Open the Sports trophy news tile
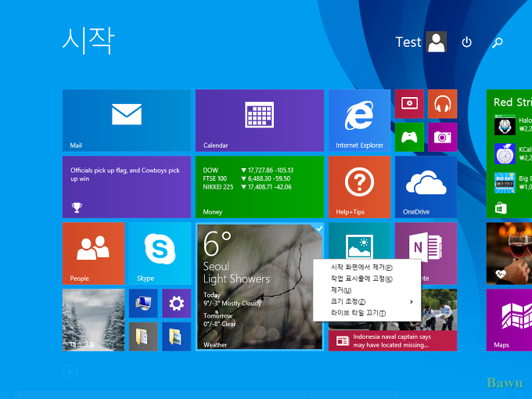Viewport: 532px width, 399px height. 127,187
